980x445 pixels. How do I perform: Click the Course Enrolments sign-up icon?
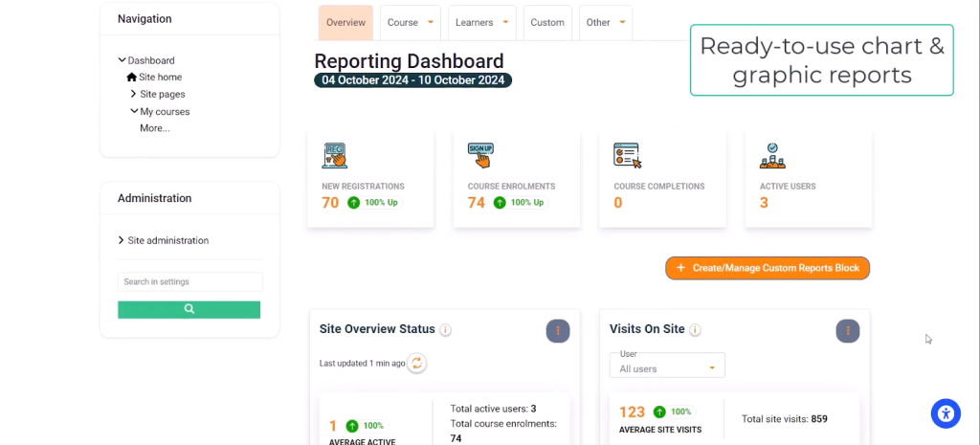(x=480, y=156)
